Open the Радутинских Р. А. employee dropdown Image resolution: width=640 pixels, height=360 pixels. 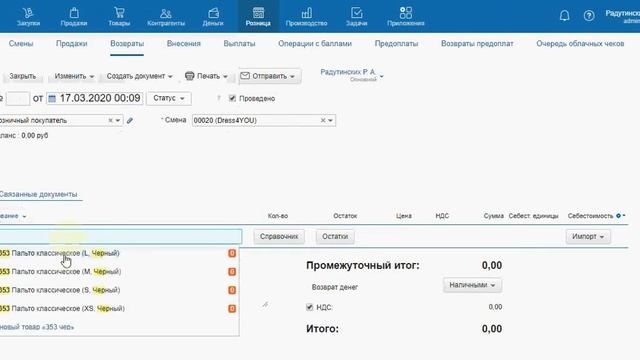351,75
